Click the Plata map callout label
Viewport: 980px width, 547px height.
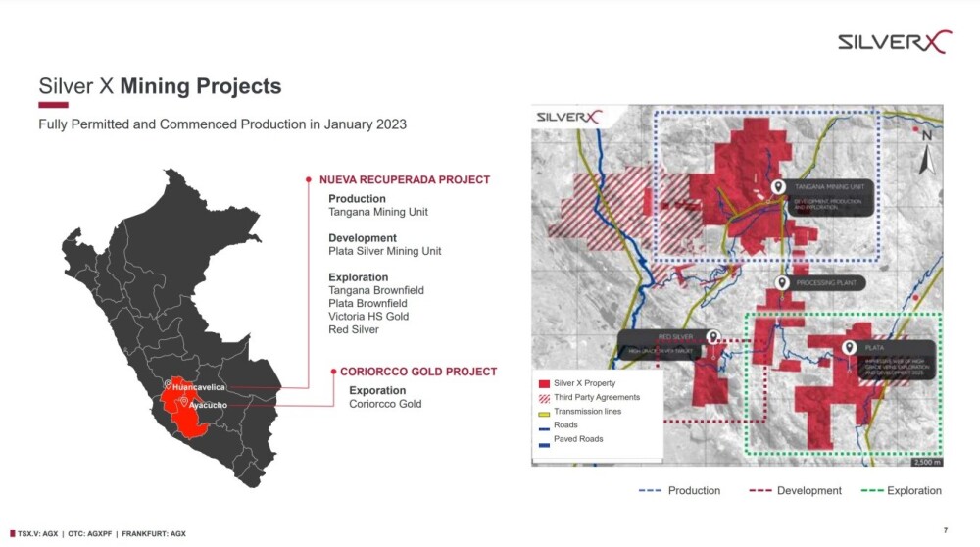pos(898,360)
